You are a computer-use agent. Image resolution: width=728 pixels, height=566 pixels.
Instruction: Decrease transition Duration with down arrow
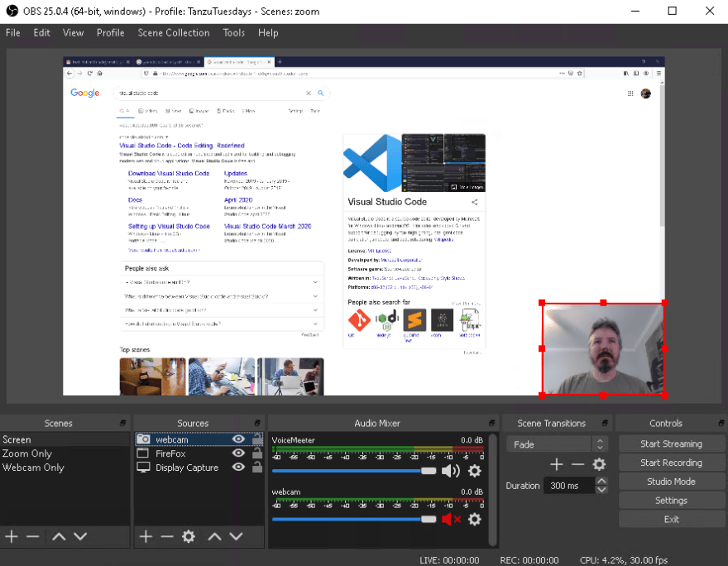coord(601,489)
